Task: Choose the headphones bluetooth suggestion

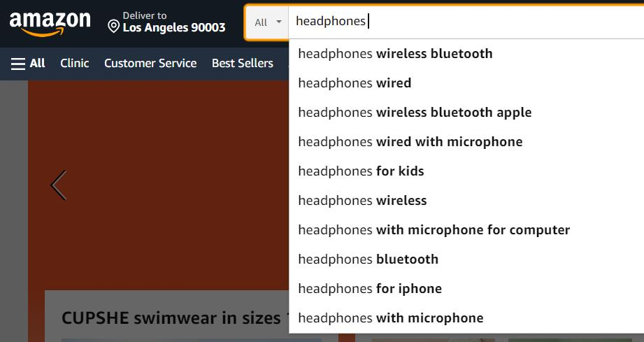Action: [368, 259]
